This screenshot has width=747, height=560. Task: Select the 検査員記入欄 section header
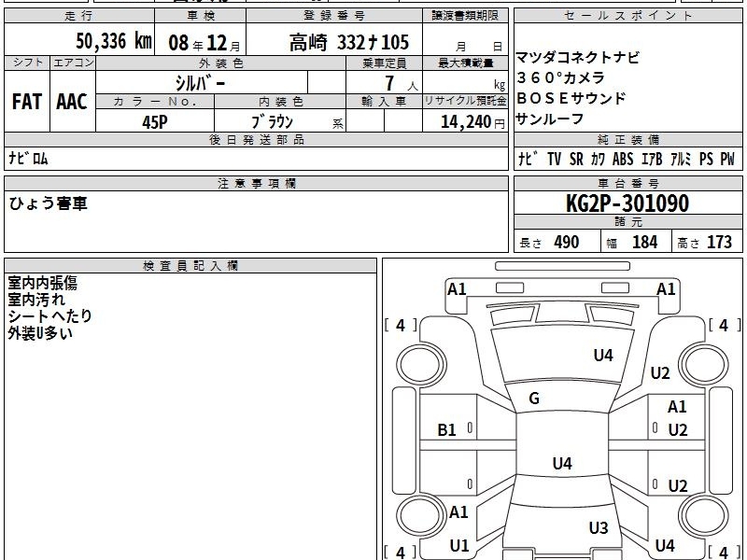(190, 266)
